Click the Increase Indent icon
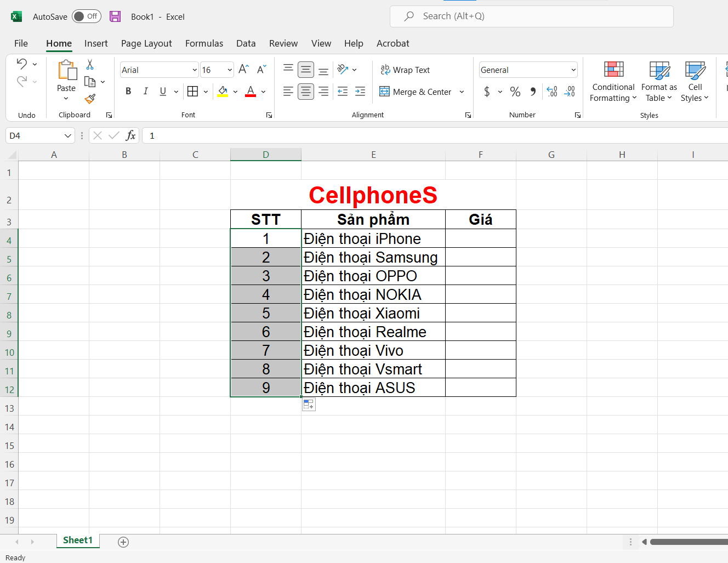The image size is (728, 563). 360,92
